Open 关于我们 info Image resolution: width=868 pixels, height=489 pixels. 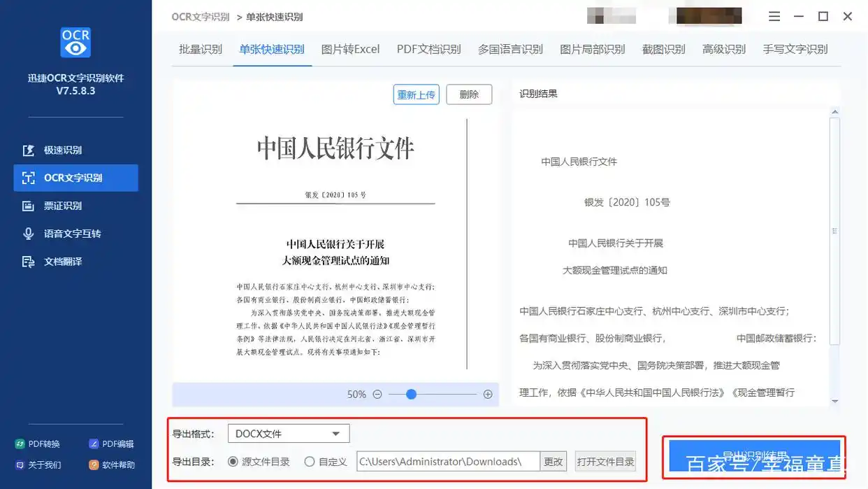pos(38,465)
